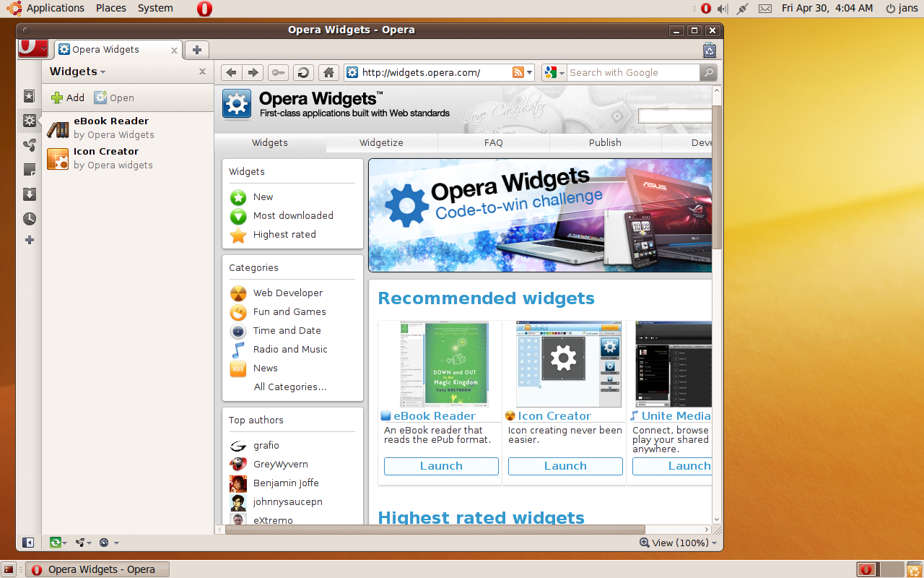Click the Search with Google field
Viewport: 924px width, 578px height.
[633, 72]
